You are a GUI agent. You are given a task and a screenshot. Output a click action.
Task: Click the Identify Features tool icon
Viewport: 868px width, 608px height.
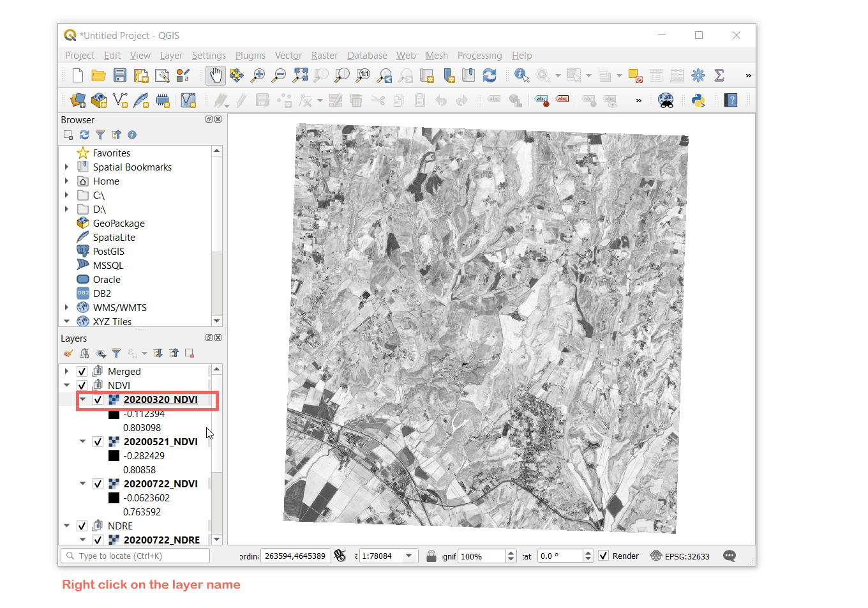[521, 75]
